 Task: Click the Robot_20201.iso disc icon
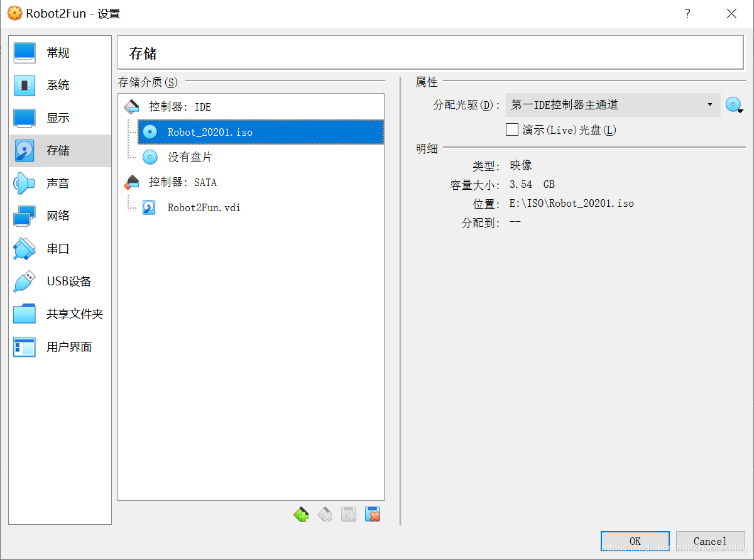150,132
